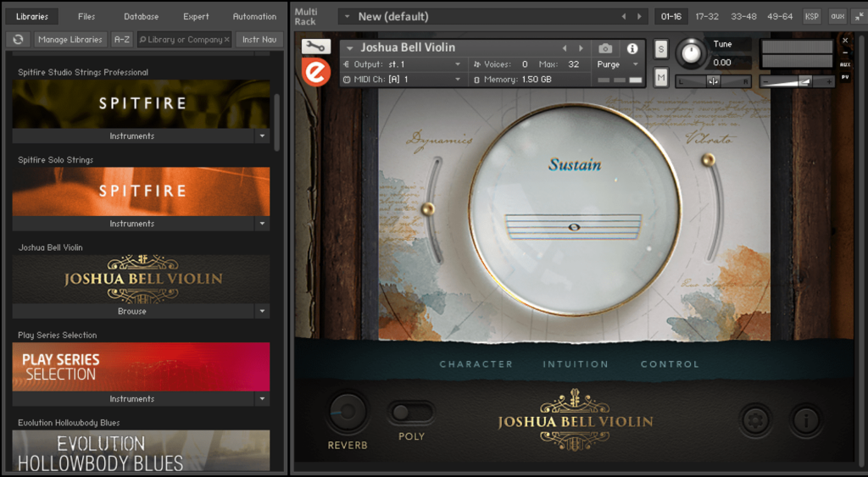Click the REVERB knob
This screenshot has height=477, width=868.
[x=347, y=412]
